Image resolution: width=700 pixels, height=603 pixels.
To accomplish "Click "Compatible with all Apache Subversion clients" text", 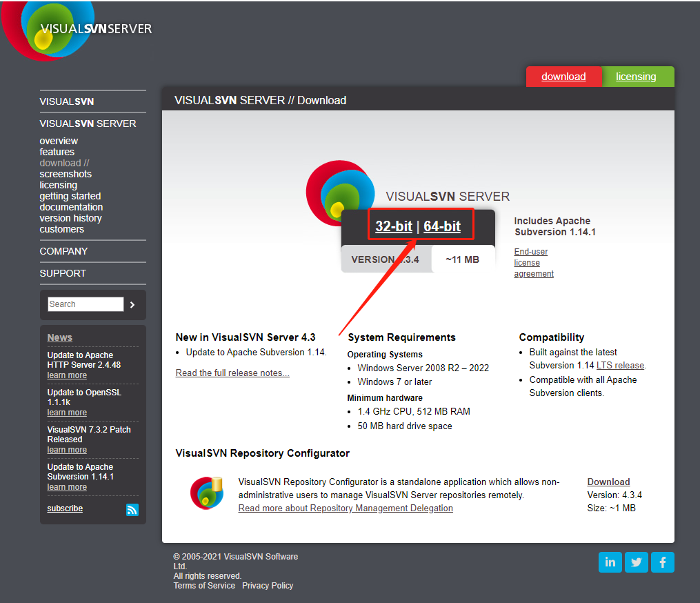I will pos(583,386).
